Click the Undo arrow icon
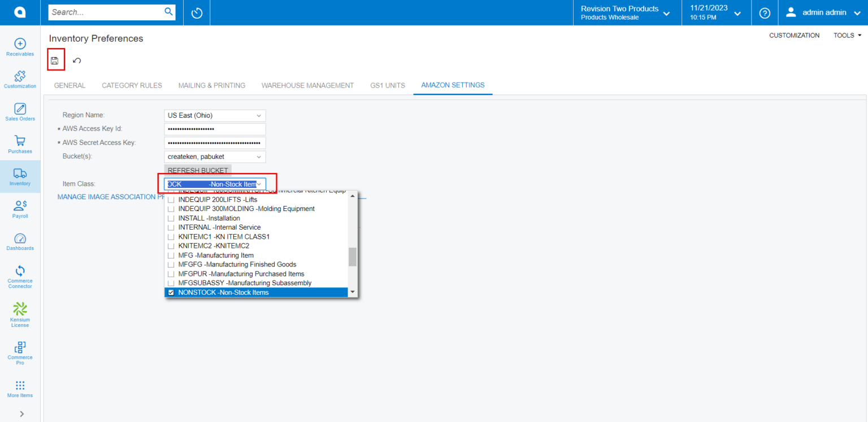Viewport: 868px width, 422px height. [x=77, y=61]
